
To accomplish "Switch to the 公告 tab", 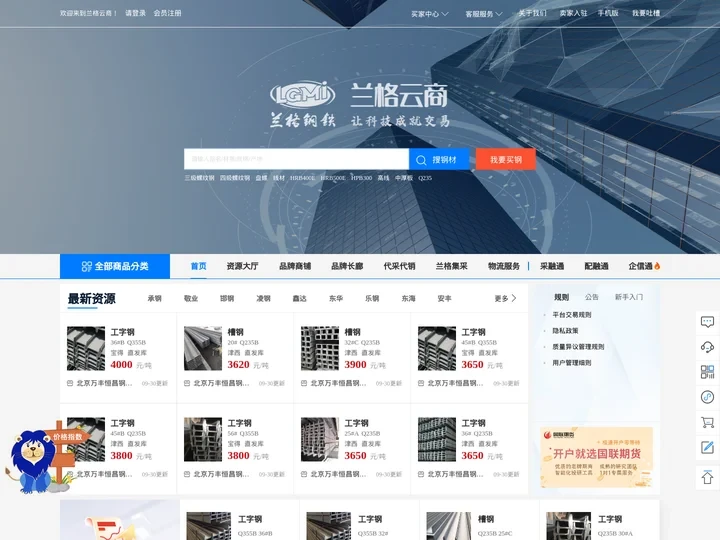I will [x=592, y=297].
